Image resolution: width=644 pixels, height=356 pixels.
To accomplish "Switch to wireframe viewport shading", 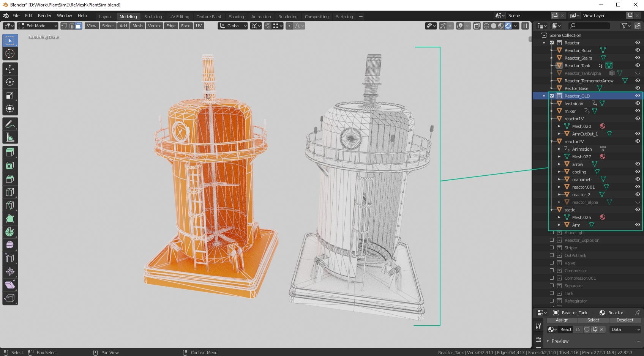I will [x=486, y=26].
